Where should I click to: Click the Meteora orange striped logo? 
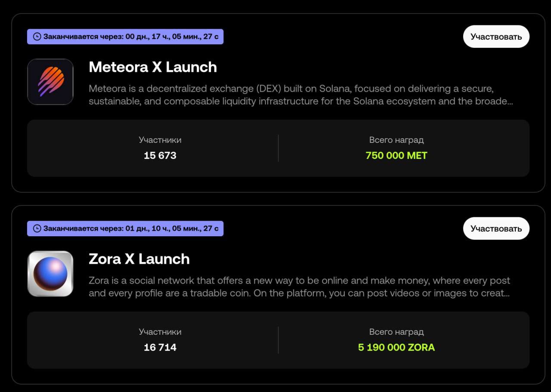click(x=50, y=82)
